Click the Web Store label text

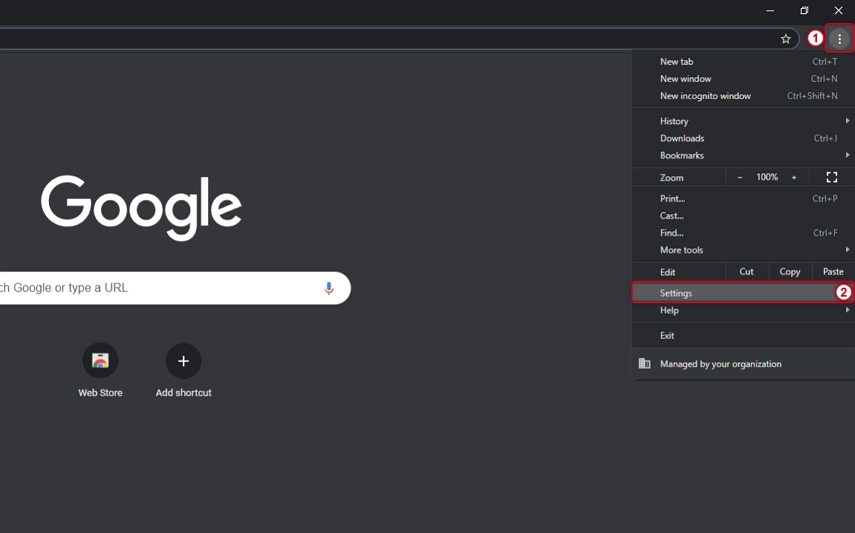100,393
